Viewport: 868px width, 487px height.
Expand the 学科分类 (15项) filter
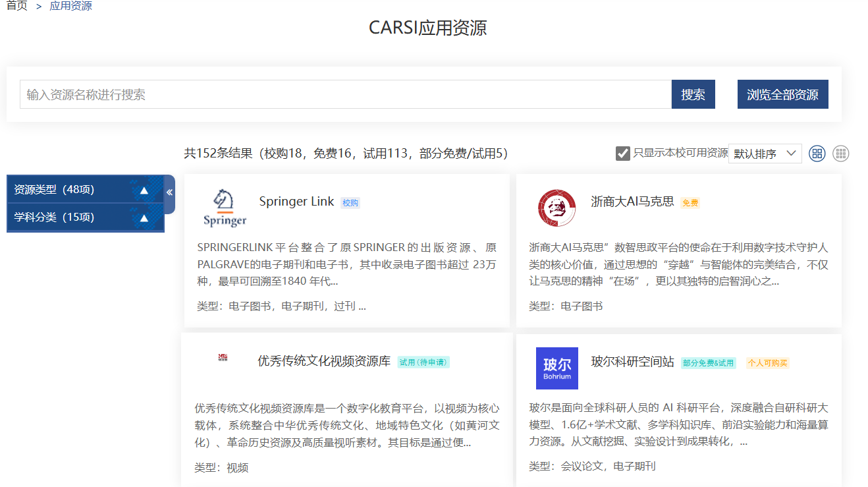point(86,217)
